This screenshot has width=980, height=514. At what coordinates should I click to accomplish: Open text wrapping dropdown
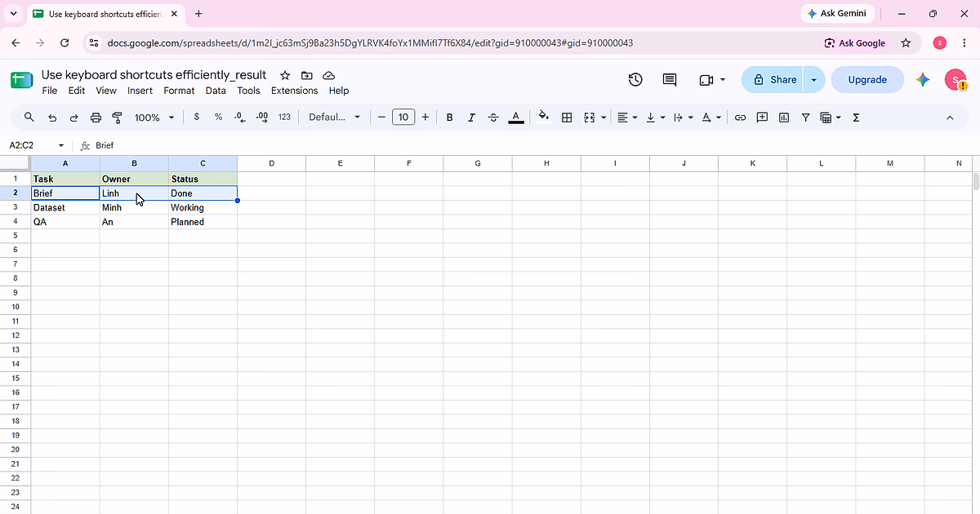(x=683, y=117)
